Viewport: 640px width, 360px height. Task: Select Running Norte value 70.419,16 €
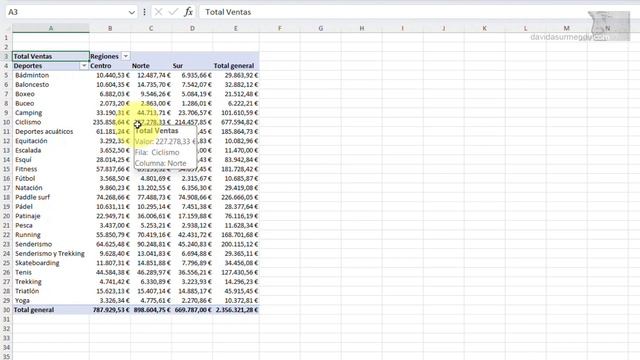[x=154, y=235]
